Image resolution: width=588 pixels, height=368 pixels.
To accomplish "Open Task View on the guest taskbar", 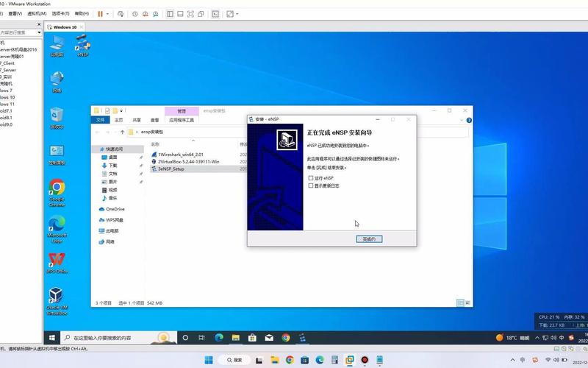I will [x=201, y=338].
